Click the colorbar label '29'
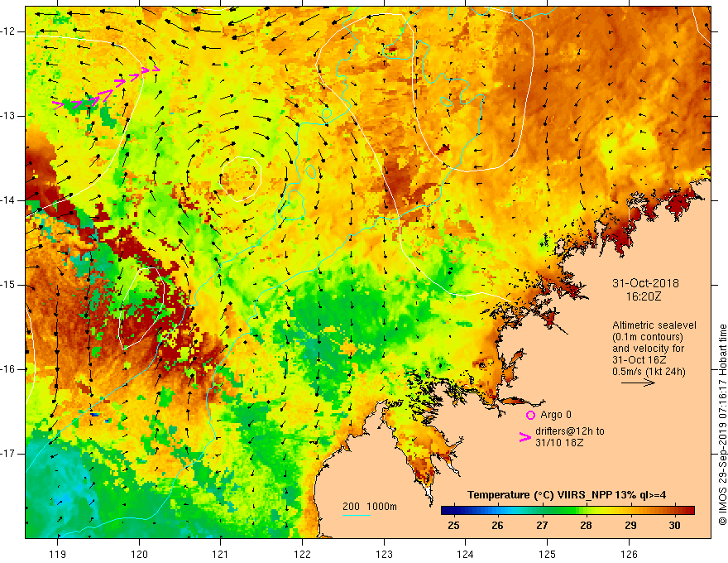Image resolution: width=728 pixels, height=563 pixels. [630, 526]
